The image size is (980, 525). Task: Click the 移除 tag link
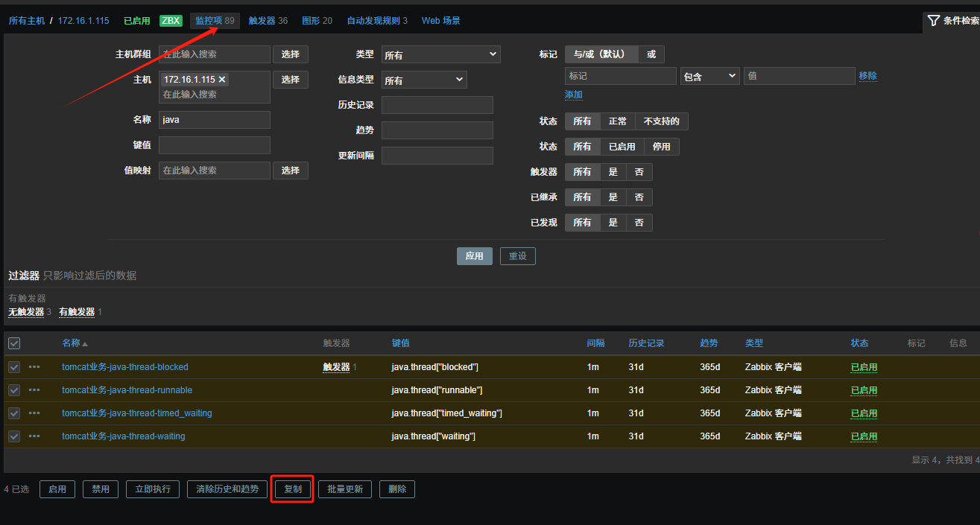click(867, 76)
